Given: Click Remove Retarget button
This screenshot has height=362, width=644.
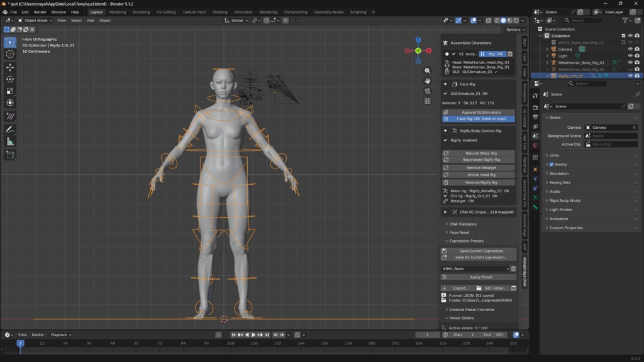Looking at the screenshot, I should click(479, 168).
